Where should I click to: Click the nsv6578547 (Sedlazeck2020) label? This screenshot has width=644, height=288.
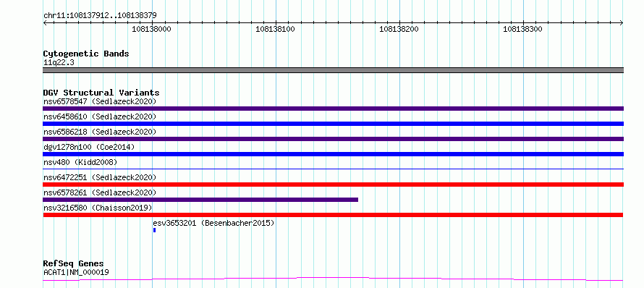point(100,101)
